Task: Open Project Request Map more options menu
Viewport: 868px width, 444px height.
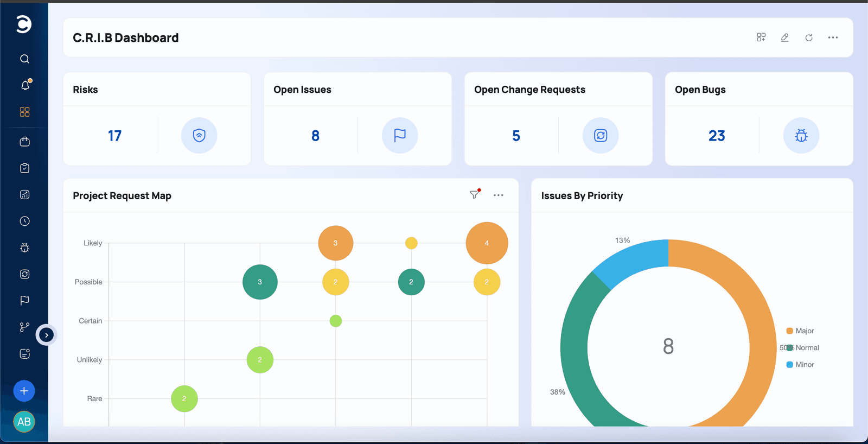Action: [499, 195]
